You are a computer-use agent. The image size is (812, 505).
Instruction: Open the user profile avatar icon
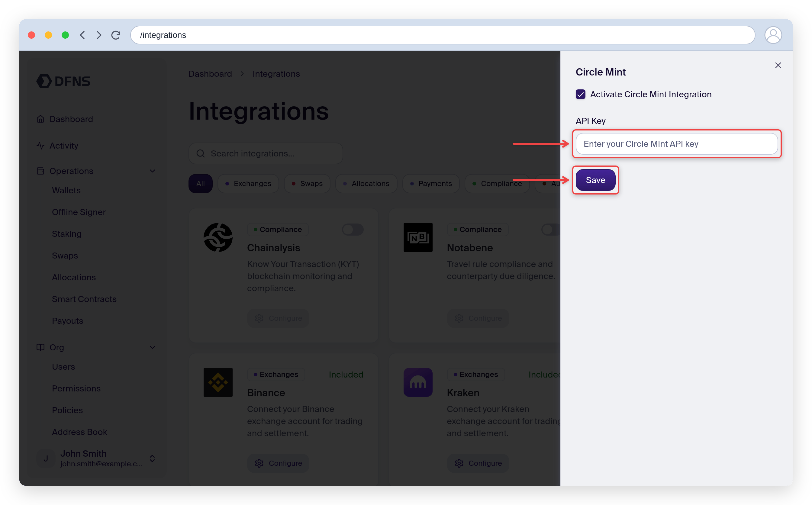[773, 35]
